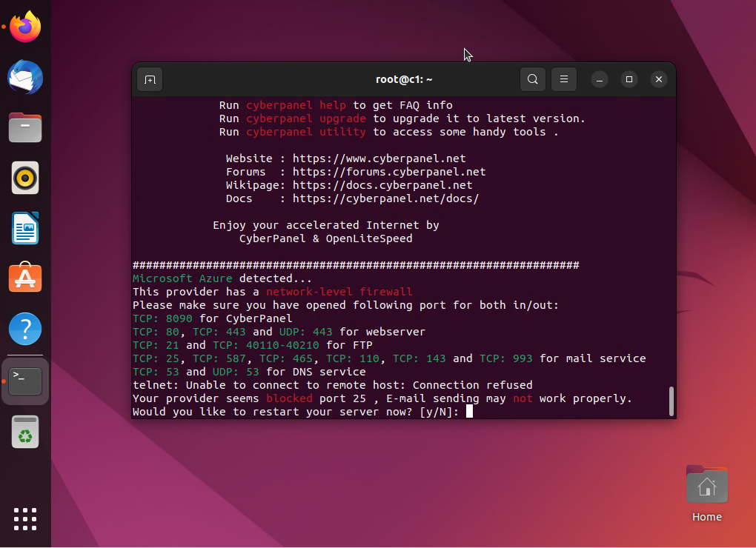
Task: Click 'TCP: 8090' port text
Action: [162, 318]
